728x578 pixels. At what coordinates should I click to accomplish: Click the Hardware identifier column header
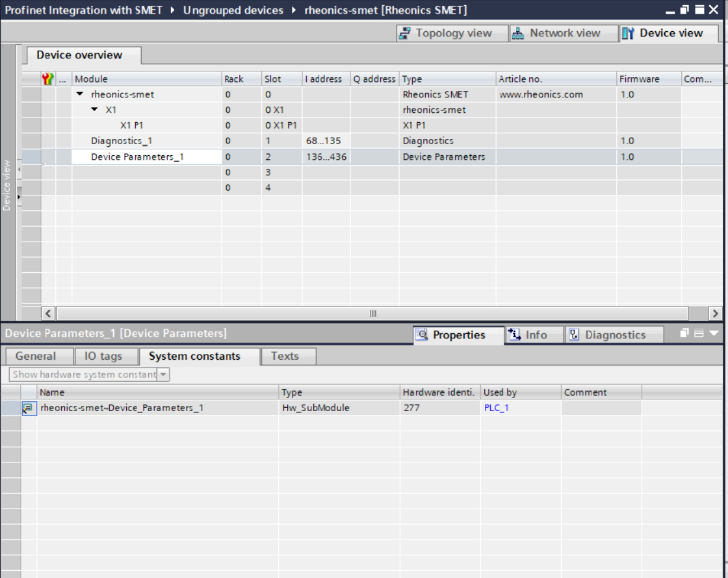point(439,392)
